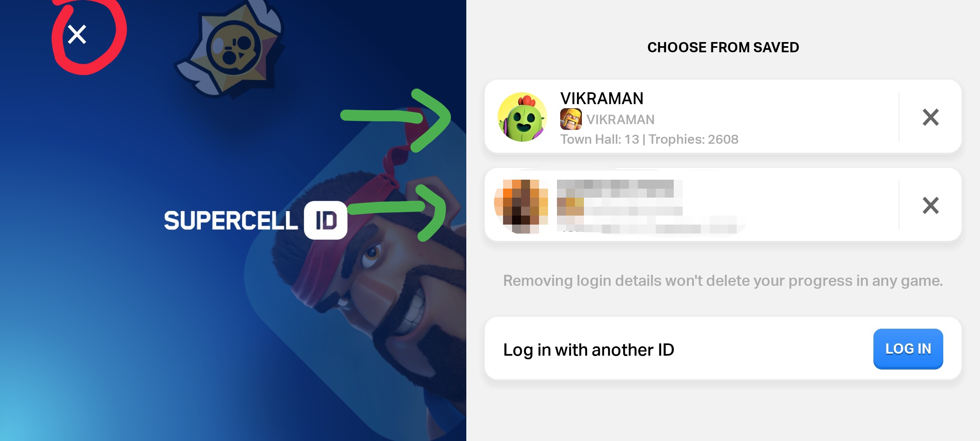Screen dimensions: 980x441
Task: Remove the second blurred saved account
Action: pos(931,205)
